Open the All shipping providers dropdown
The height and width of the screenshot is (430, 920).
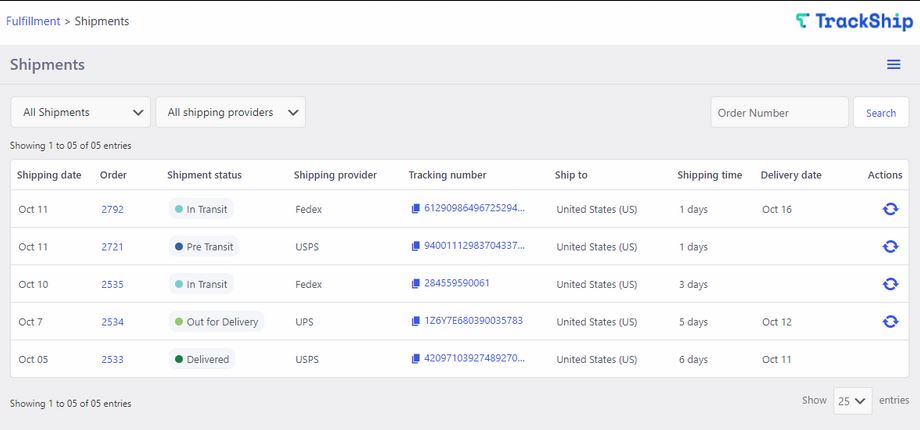(231, 112)
